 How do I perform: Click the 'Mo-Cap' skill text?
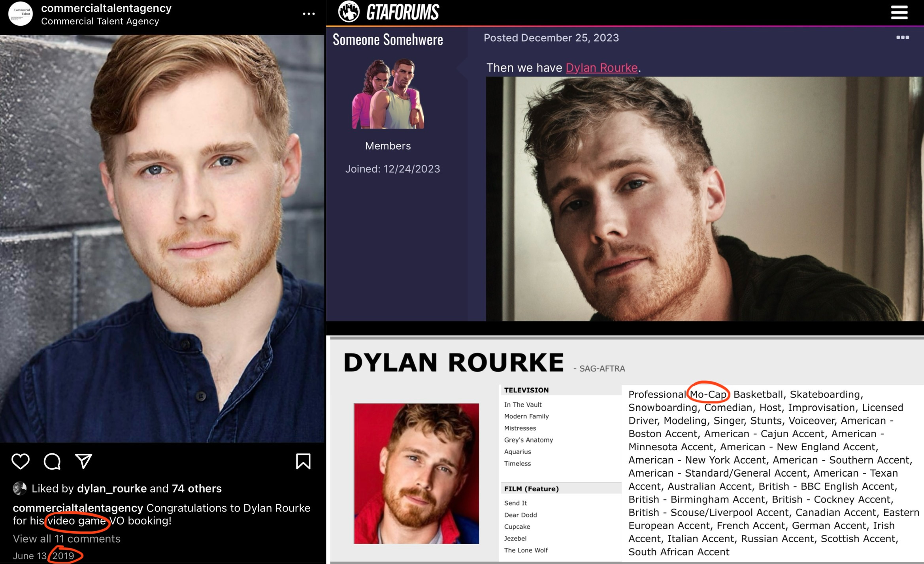coord(708,395)
